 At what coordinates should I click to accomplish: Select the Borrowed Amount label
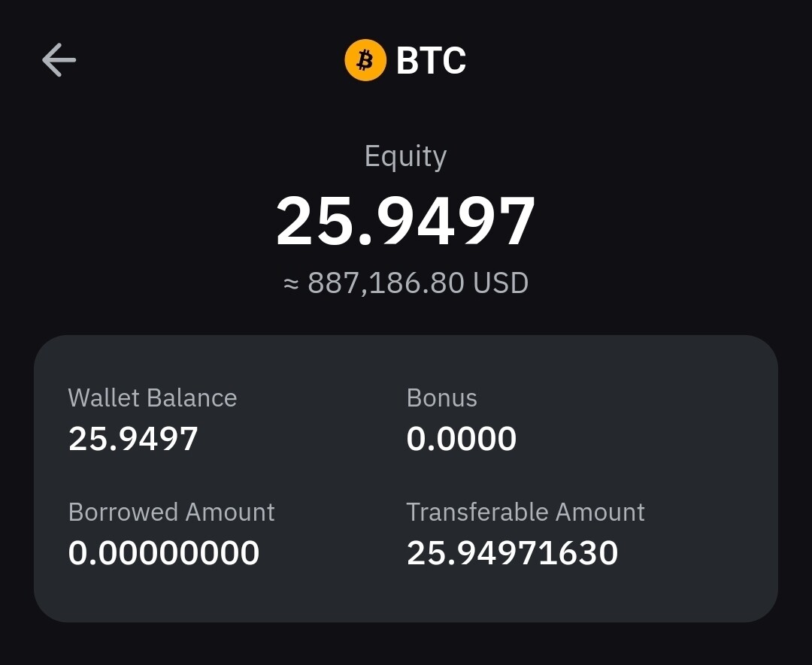[x=171, y=512]
